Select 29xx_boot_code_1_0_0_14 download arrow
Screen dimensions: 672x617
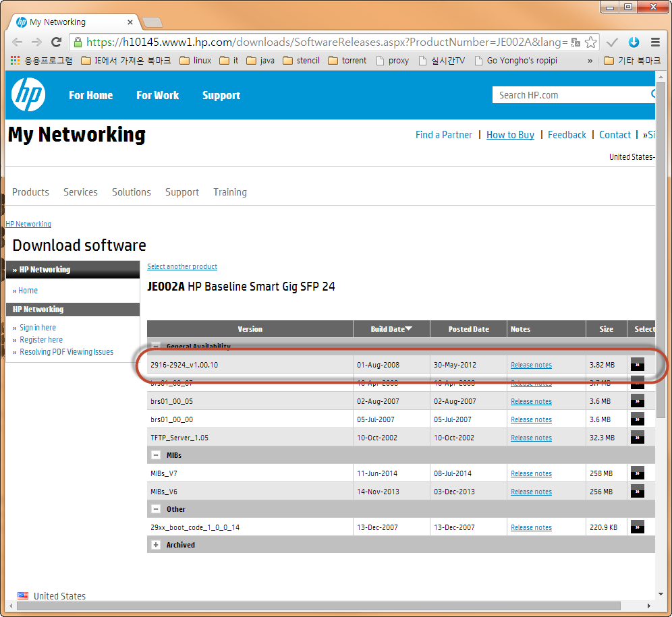(638, 527)
